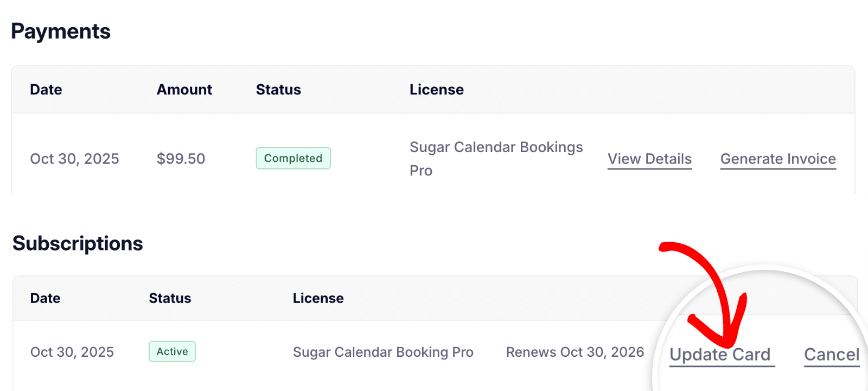868x391 pixels.
Task: Click the Update Card link
Action: click(x=720, y=354)
